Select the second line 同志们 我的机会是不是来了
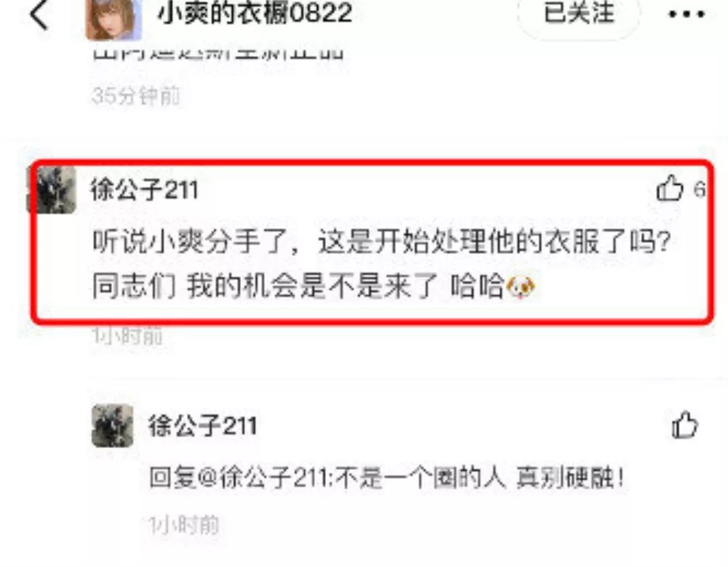The height and width of the screenshot is (567, 728). coord(265,285)
